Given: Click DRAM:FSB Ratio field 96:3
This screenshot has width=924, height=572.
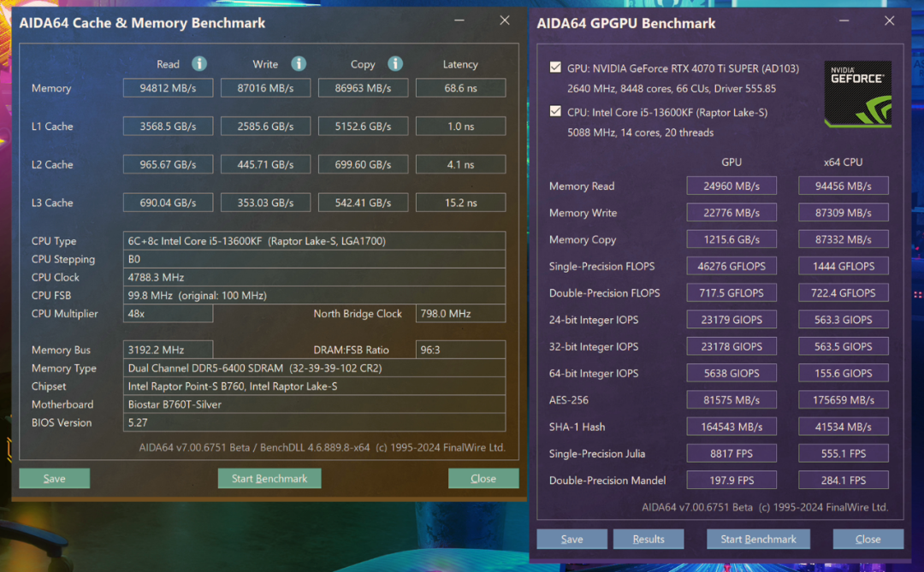Looking at the screenshot, I should 460,350.
